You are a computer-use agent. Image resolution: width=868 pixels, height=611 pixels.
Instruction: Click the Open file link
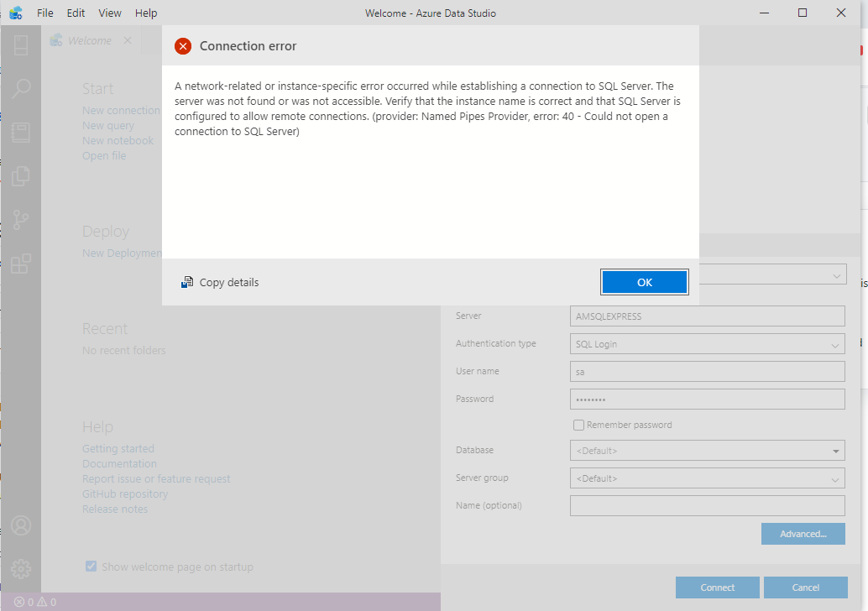click(x=104, y=155)
